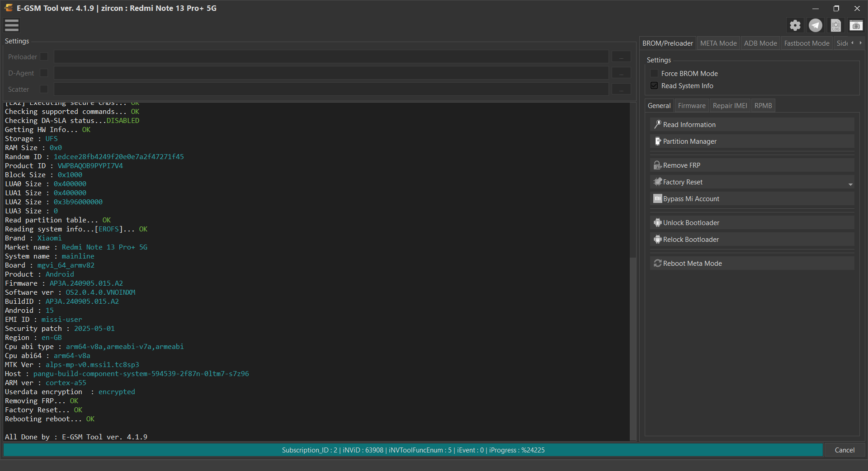This screenshot has width=868, height=471.
Task: Open the settings gear icon
Action: click(x=795, y=25)
